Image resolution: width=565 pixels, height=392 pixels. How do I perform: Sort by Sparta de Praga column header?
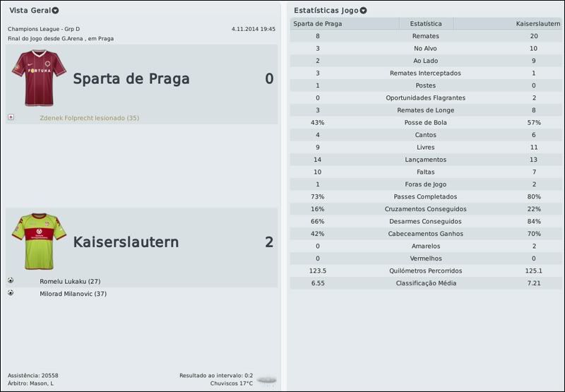coord(343,23)
